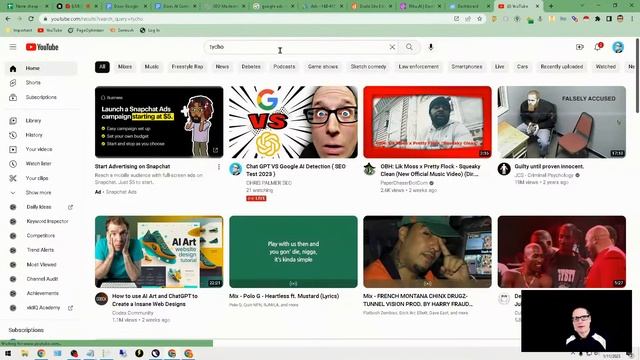Image resolution: width=640 pixels, height=360 pixels.
Task: Open File Explorer from the taskbar
Action: [24, 353]
